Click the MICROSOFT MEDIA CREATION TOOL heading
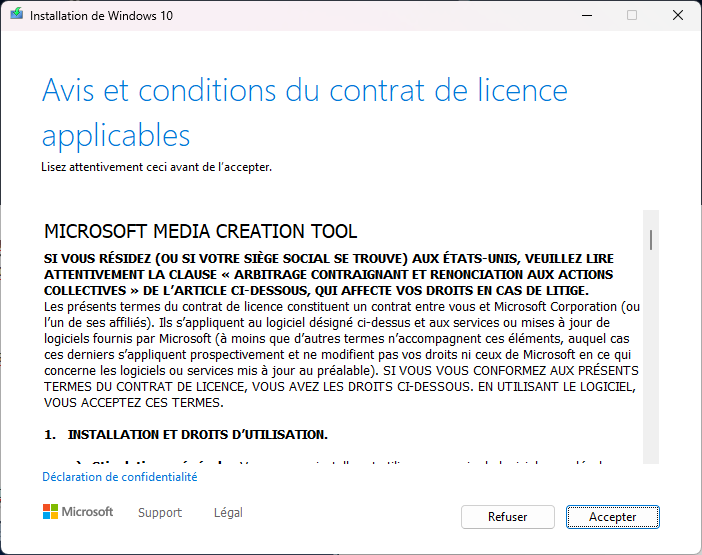702x555 pixels. coord(201,232)
